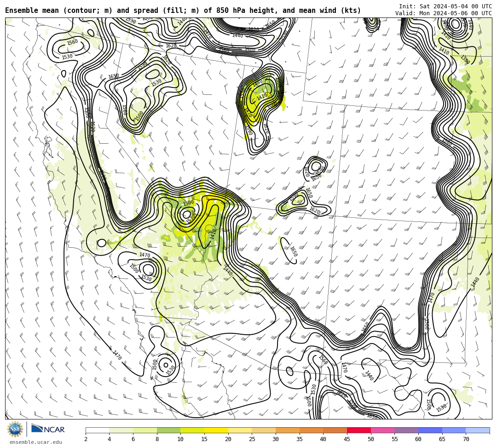This screenshot has width=497, height=448.
Task: Click the legend tick label 55
Action: coord(395,439)
